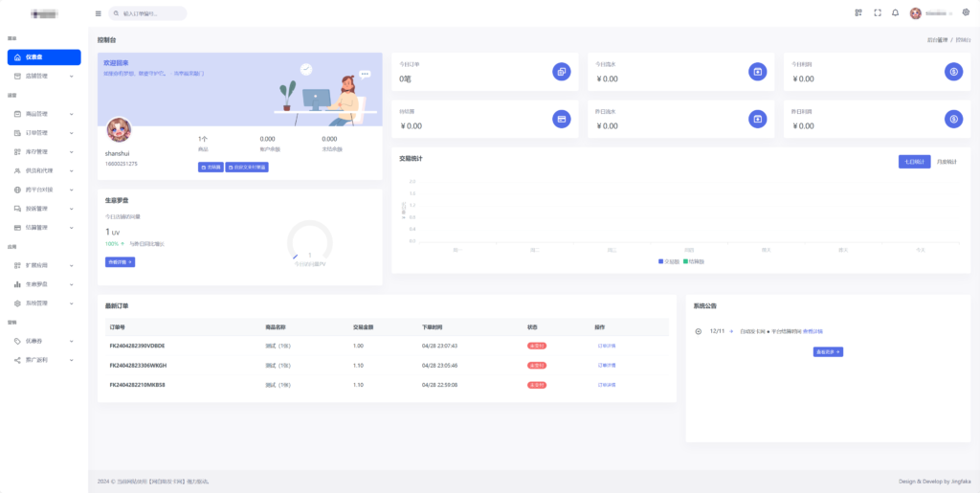980x493 pixels.
Task: Switch to the 月度统计 tab
Action: [945, 162]
